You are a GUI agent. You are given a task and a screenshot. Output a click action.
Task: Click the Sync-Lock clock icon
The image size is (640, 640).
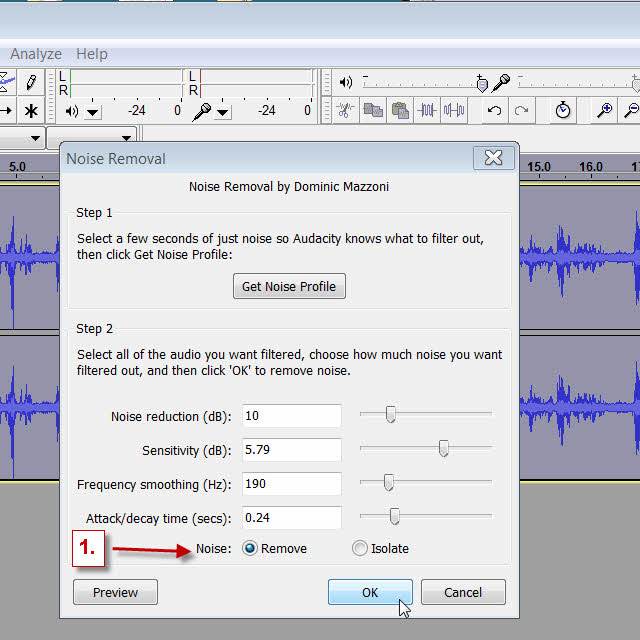[x=563, y=110]
